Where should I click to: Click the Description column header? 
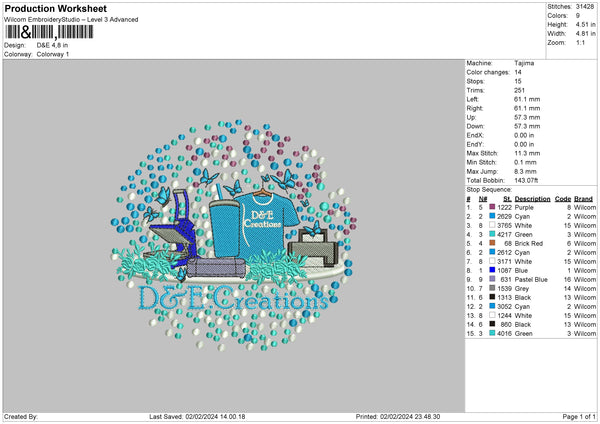[532, 199]
